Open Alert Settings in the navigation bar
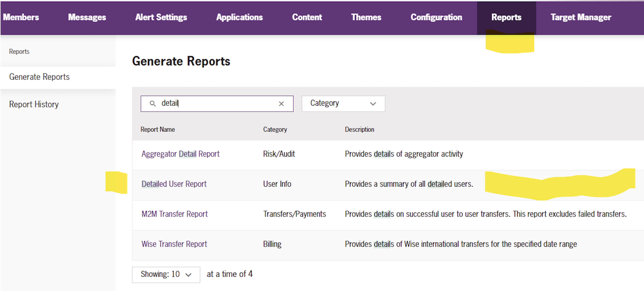The width and height of the screenshot is (644, 291). tap(161, 17)
